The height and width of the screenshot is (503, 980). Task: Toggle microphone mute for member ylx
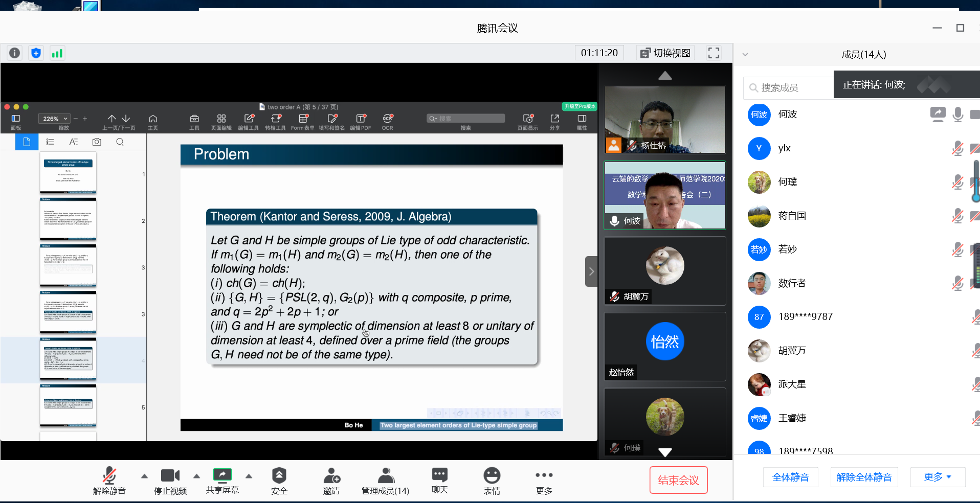957,149
